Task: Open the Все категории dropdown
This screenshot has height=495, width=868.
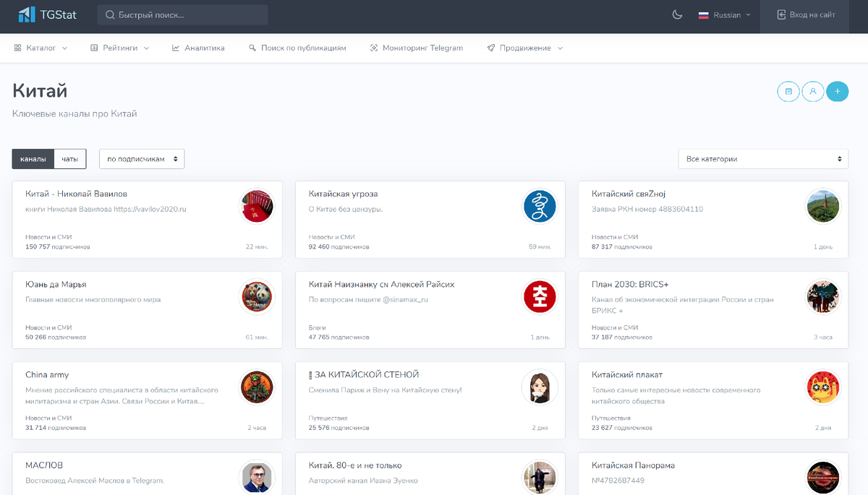Action: pyautogui.click(x=763, y=159)
